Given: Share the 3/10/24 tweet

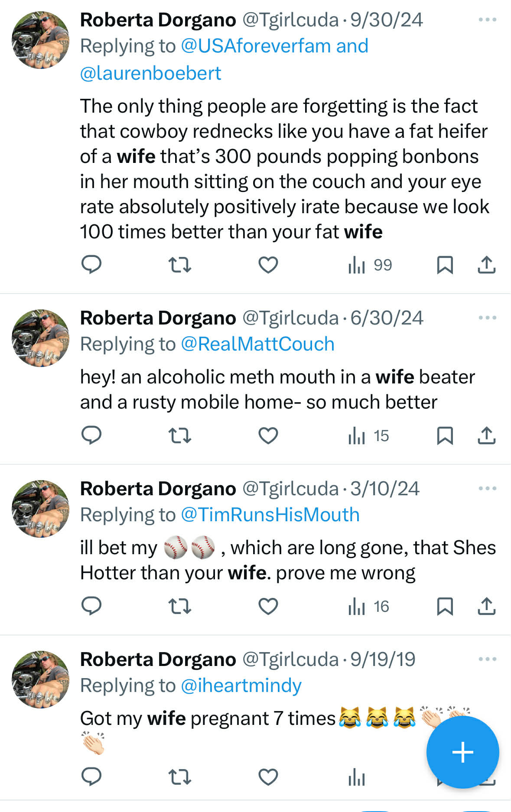Looking at the screenshot, I should pyautogui.click(x=486, y=606).
